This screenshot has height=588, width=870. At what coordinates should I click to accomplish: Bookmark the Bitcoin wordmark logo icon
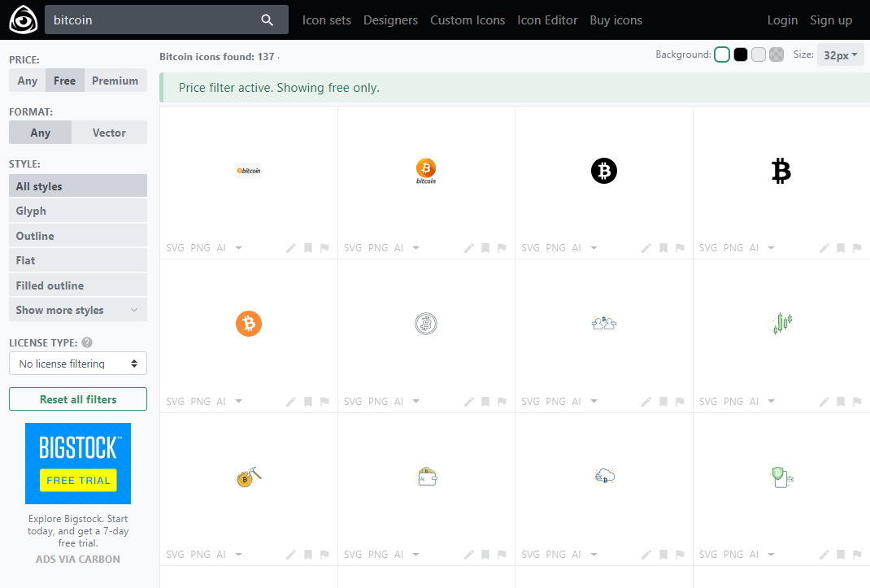point(308,248)
